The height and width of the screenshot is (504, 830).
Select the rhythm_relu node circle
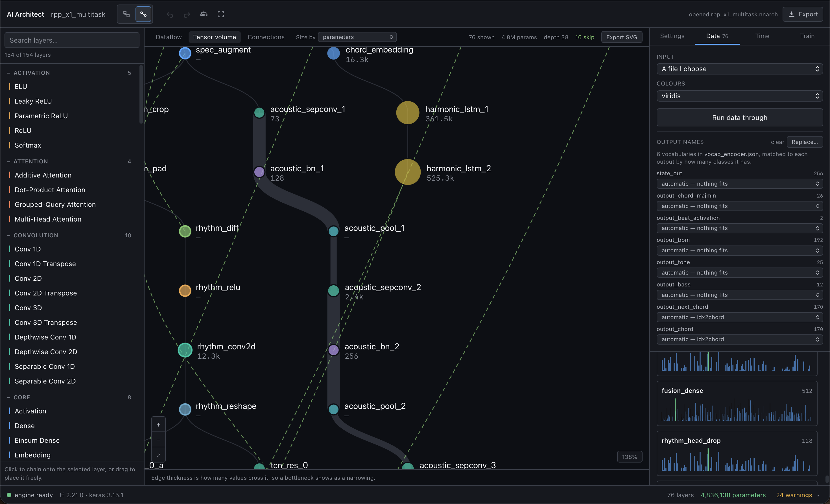[x=185, y=291]
